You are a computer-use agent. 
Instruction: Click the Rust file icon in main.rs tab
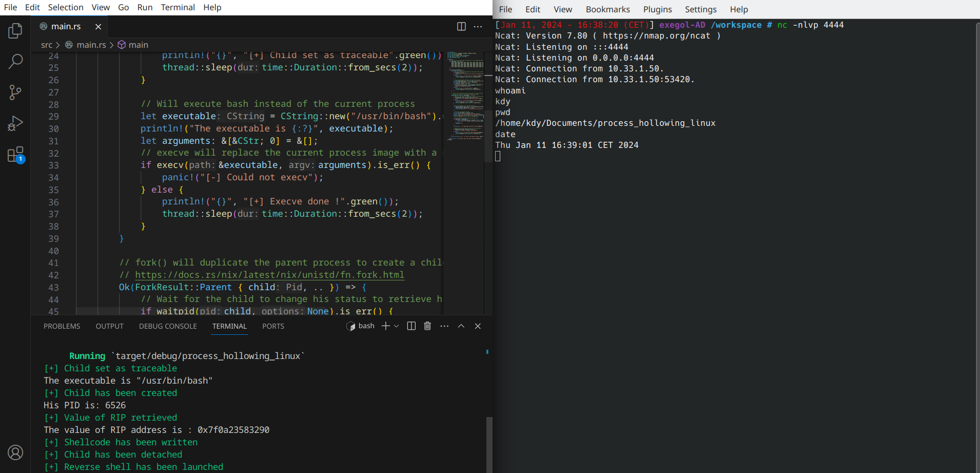(44, 26)
